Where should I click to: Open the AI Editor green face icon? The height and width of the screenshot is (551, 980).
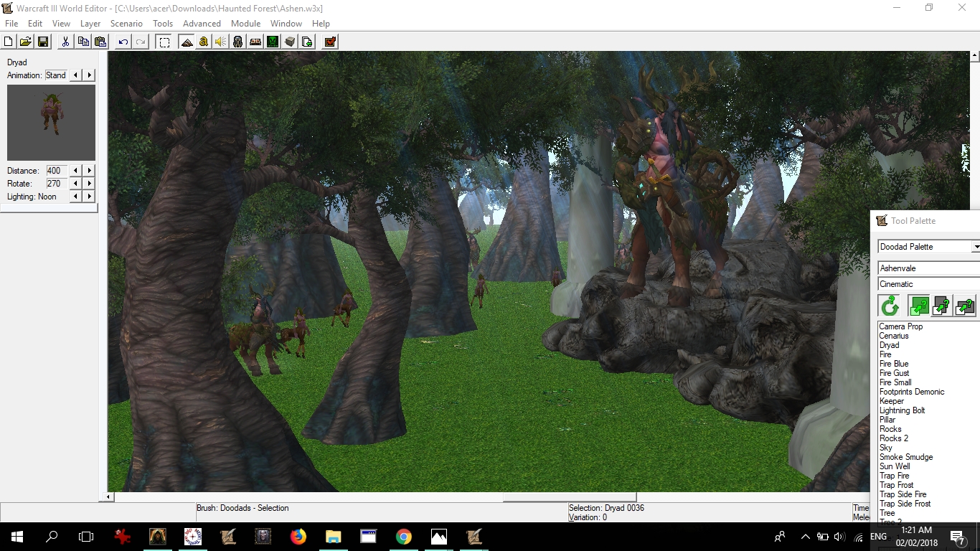[x=273, y=42]
